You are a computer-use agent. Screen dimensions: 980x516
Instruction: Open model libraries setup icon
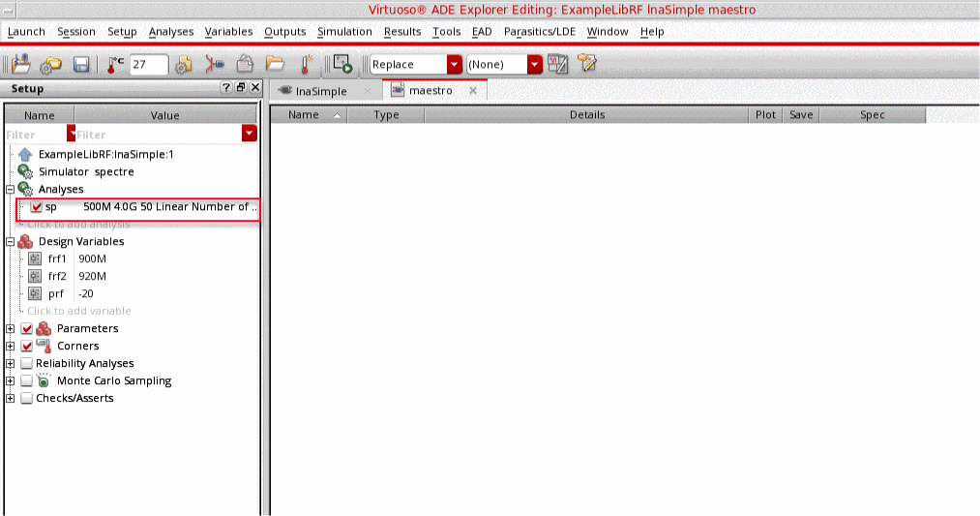pos(184,65)
